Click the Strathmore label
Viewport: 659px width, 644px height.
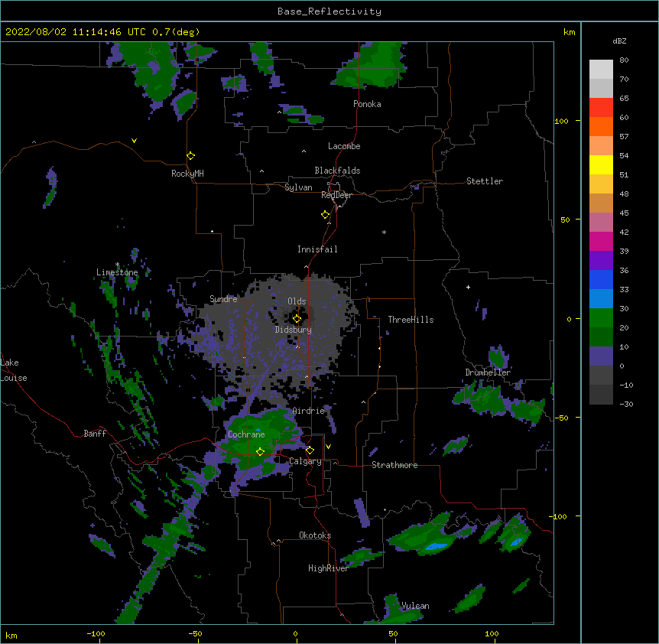(394, 465)
